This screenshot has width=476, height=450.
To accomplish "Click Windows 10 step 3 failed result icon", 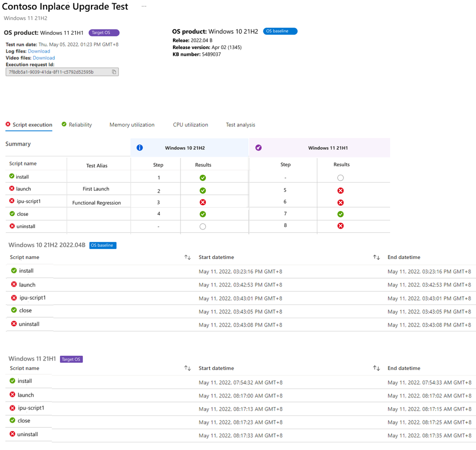I will pyautogui.click(x=203, y=202).
